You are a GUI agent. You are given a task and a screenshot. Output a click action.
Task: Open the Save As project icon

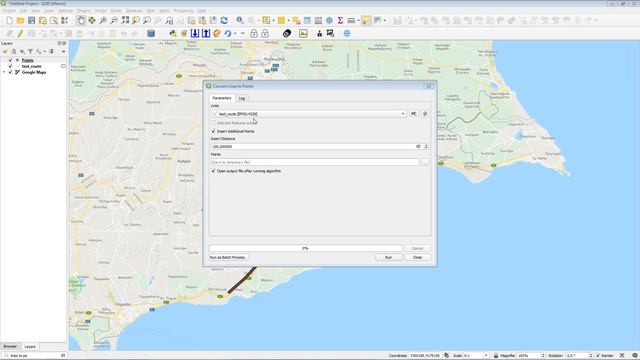coord(42,20)
